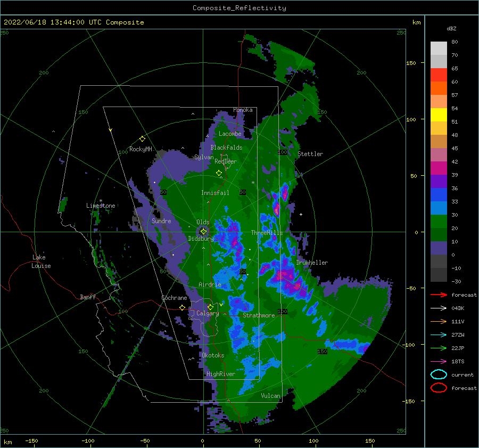Viewport: 479px width, 448px height.
Task: Click the yellow diamond marker near RockyMH
Action: click(x=142, y=139)
